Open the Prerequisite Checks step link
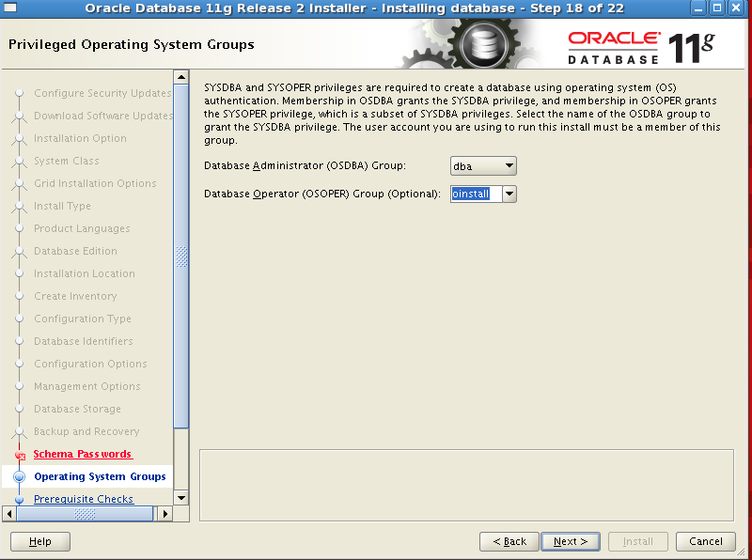This screenshot has height=560, width=752. (x=84, y=499)
